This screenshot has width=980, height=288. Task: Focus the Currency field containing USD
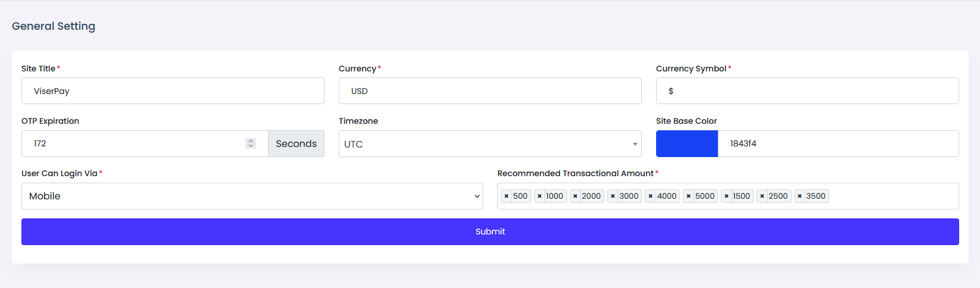[x=490, y=91]
